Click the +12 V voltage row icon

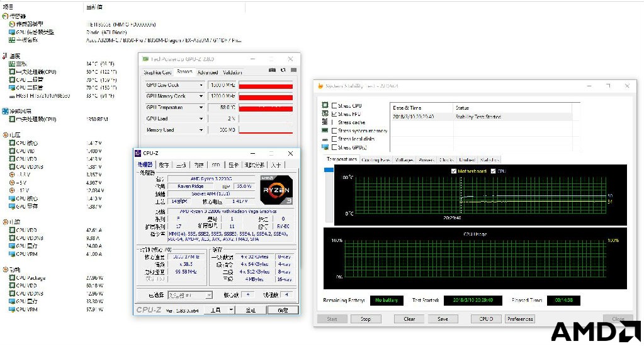pos(12,190)
